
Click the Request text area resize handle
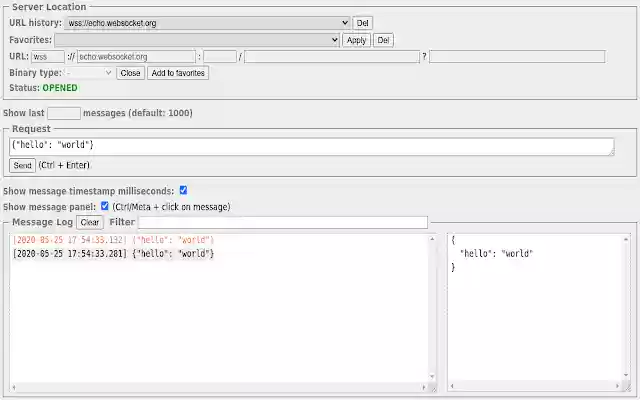click(611, 152)
